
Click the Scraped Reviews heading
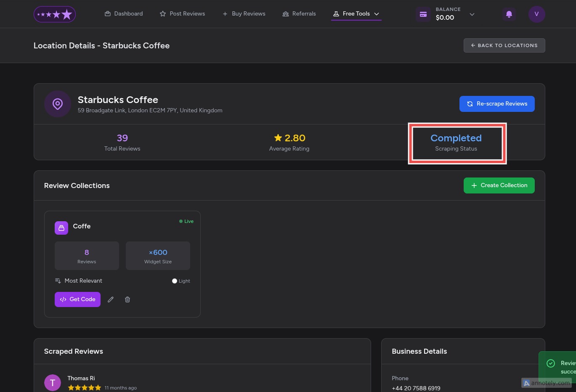coord(74,351)
